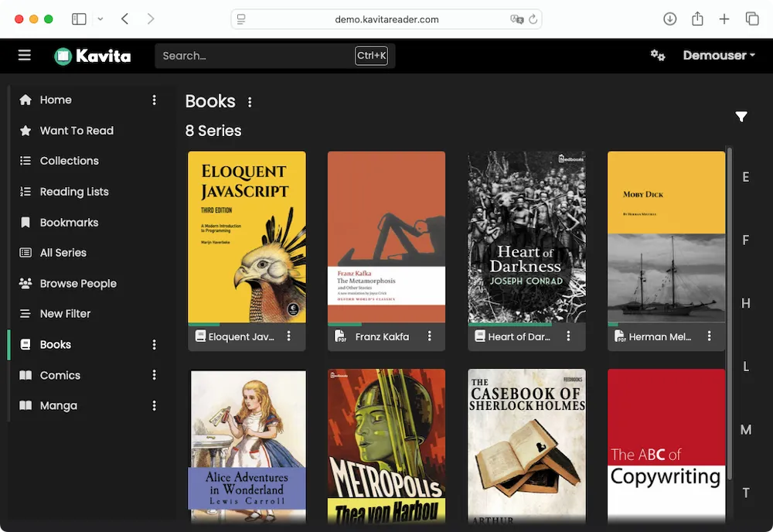Click the Bookmarks ribbon icon
The height and width of the screenshot is (532, 773).
click(26, 223)
